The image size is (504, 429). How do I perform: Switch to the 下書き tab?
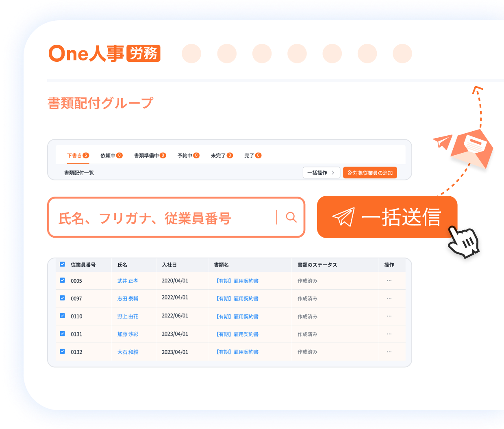[78, 156]
